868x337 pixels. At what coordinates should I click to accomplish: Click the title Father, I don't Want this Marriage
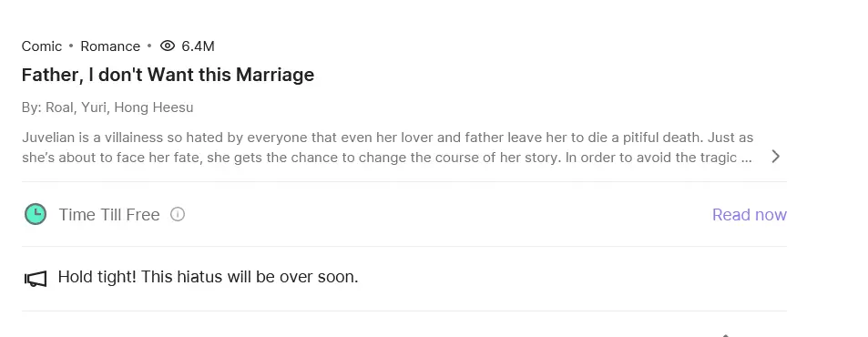click(x=168, y=75)
